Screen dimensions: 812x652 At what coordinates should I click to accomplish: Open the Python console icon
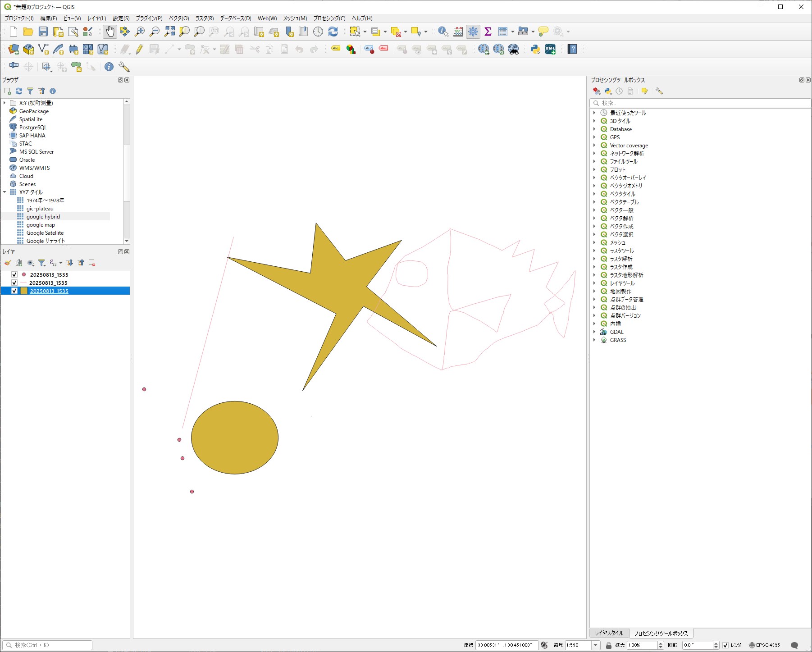[535, 49]
